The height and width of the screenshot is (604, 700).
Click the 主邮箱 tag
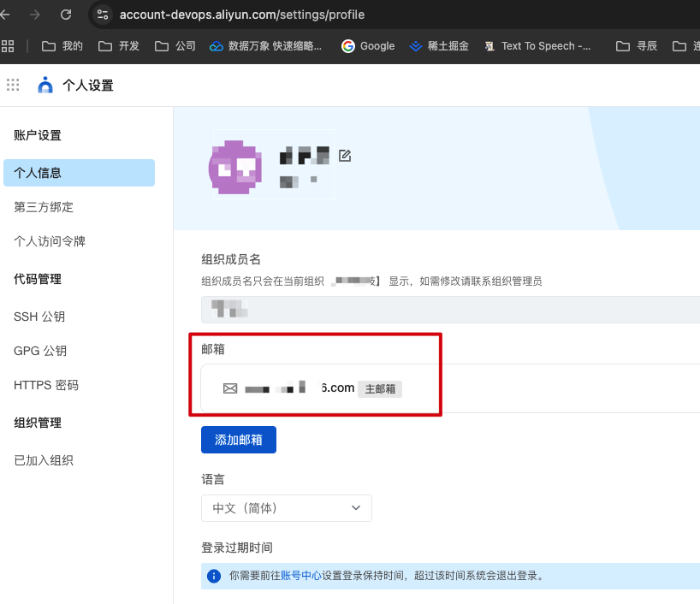[380, 388]
